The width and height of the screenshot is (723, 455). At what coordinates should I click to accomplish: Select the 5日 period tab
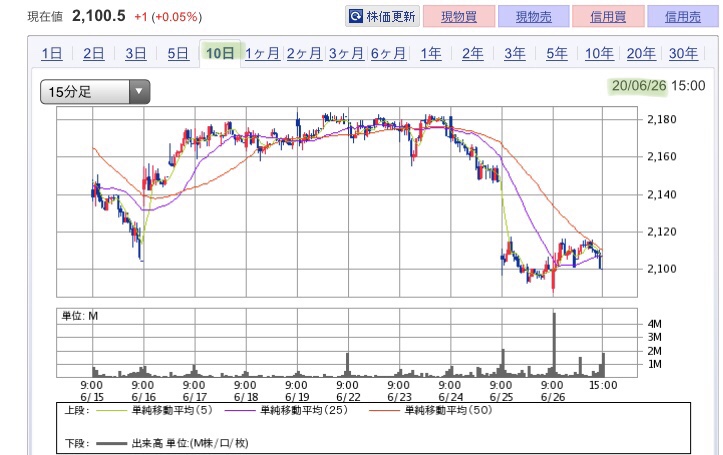pos(178,53)
